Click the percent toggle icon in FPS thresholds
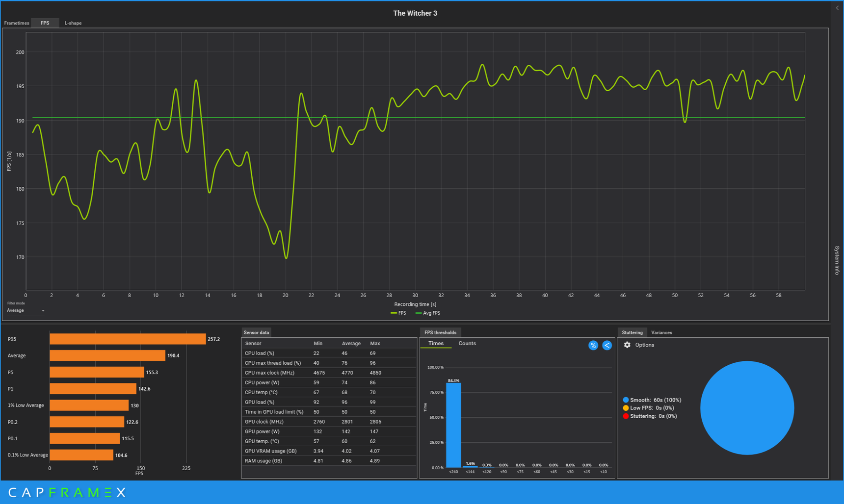 pyautogui.click(x=593, y=345)
